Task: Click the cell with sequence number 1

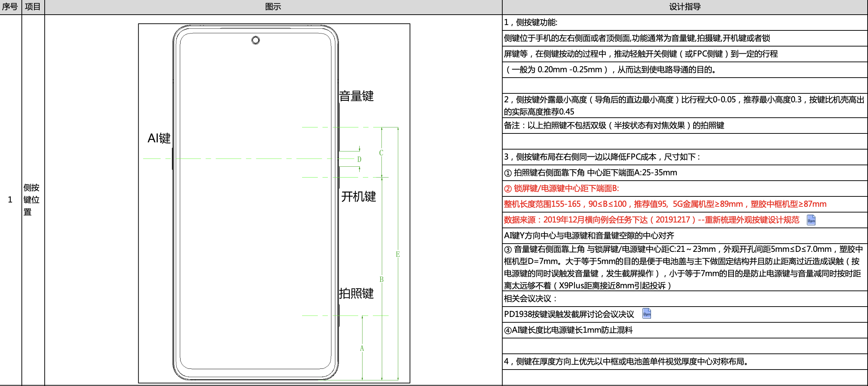Action: tap(10, 200)
